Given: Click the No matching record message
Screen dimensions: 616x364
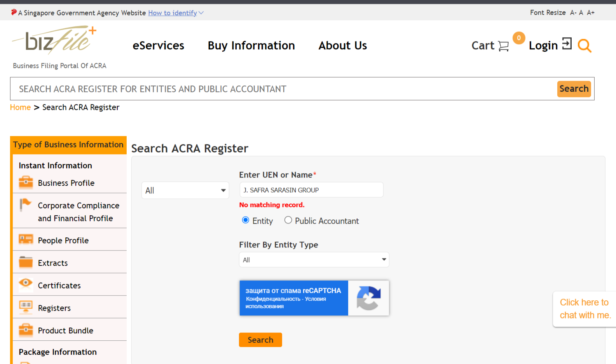Looking at the screenshot, I should pyautogui.click(x=272, y=205).
